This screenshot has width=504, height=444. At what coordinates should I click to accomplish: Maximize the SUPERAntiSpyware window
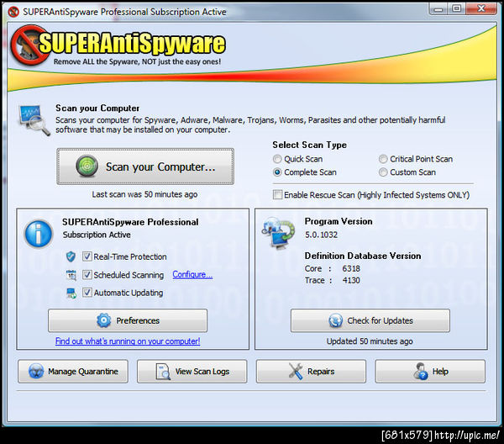[456, 8]
